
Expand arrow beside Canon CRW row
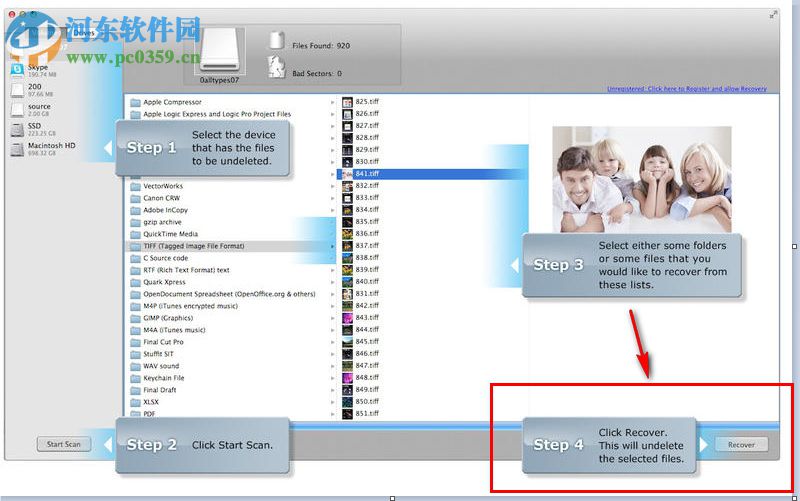332,198
